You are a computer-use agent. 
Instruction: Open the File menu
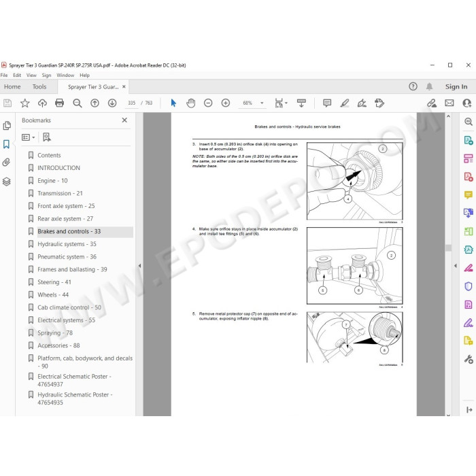point(4,75)
